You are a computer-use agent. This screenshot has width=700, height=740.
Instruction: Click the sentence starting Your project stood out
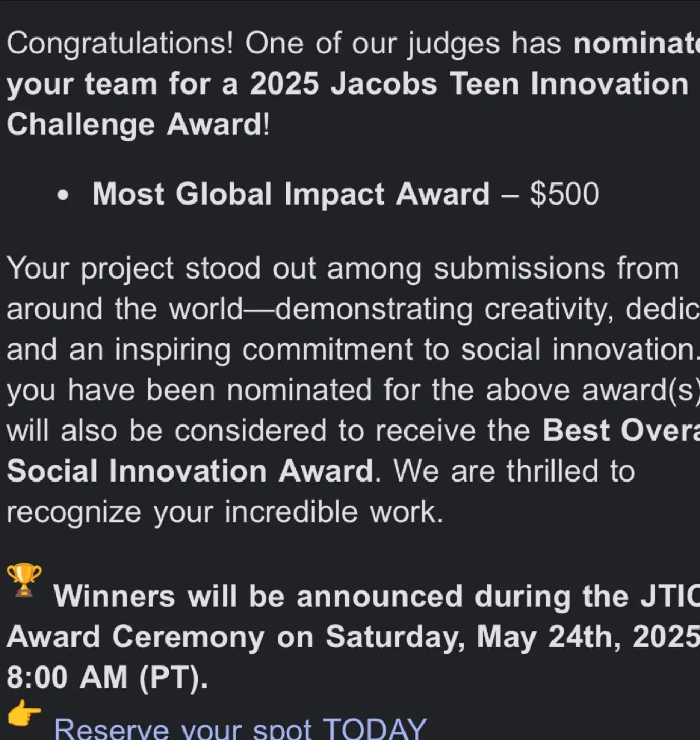(343, 269)
